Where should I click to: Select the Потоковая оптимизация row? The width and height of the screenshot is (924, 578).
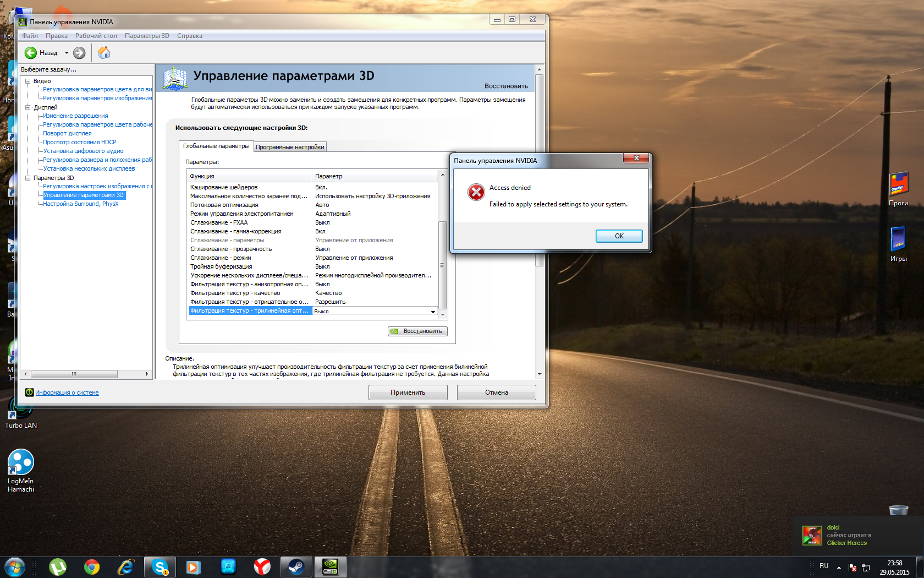coord(312,205)
